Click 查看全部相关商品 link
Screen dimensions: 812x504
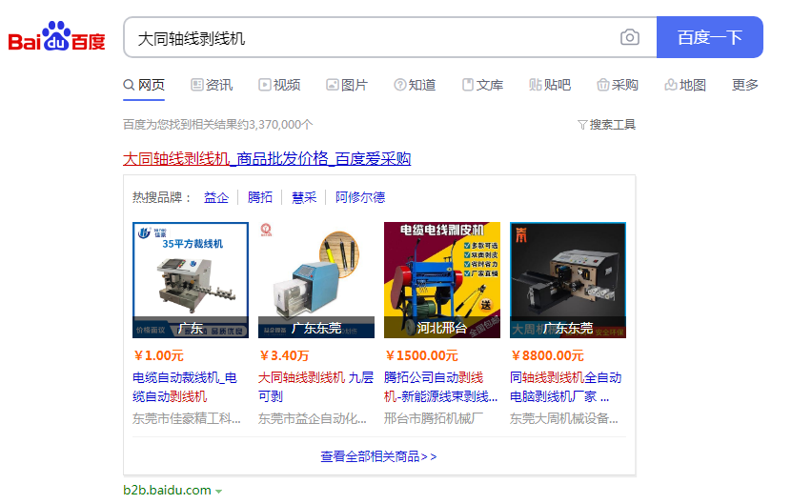(x=378, y=456)
